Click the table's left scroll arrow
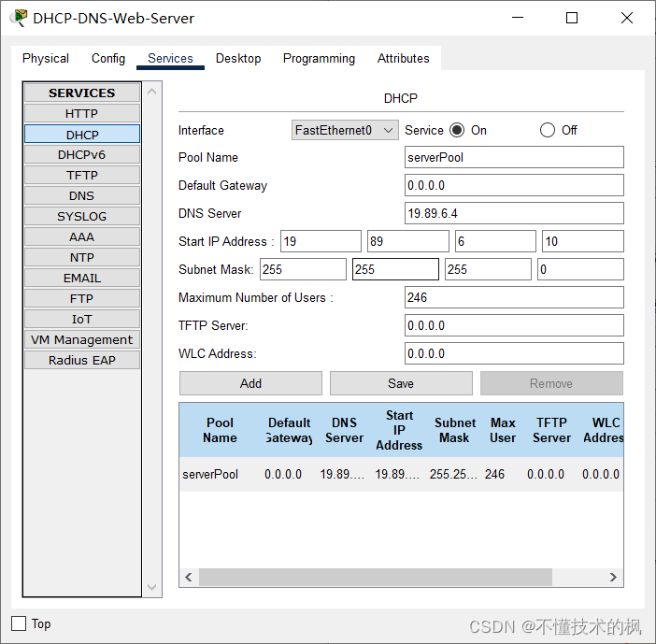The image size is (656, 644). point(189,578)
